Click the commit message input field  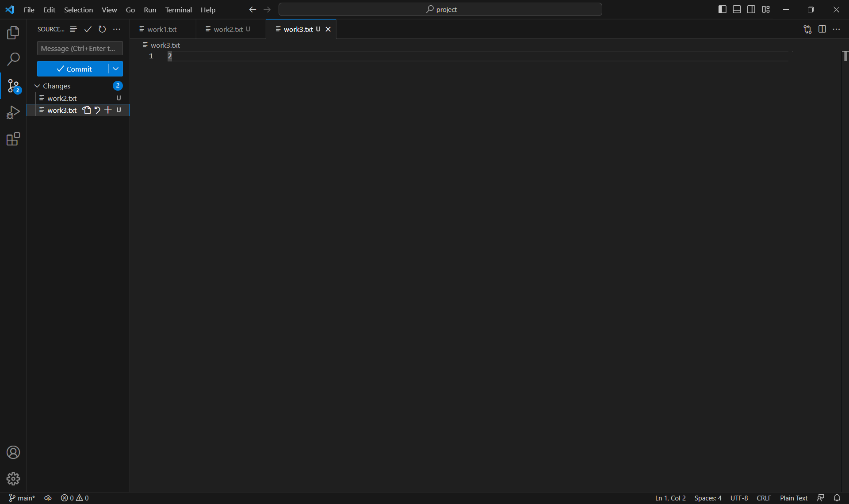pyautogui.click(x=80, y=48)
